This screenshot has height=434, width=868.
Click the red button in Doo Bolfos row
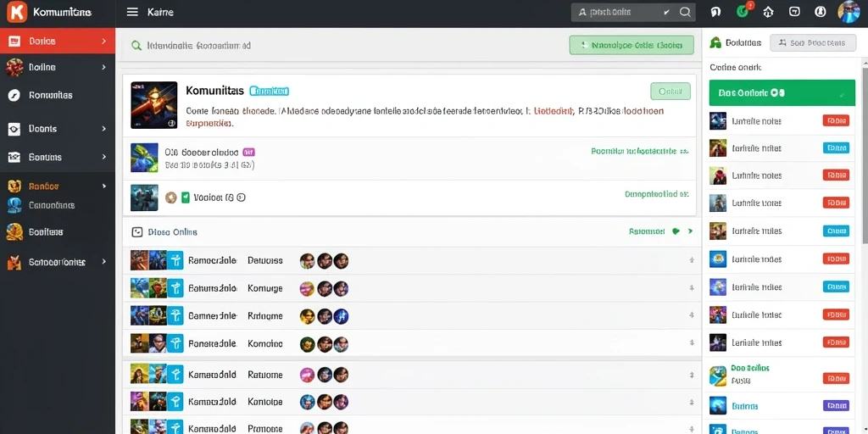836,379
